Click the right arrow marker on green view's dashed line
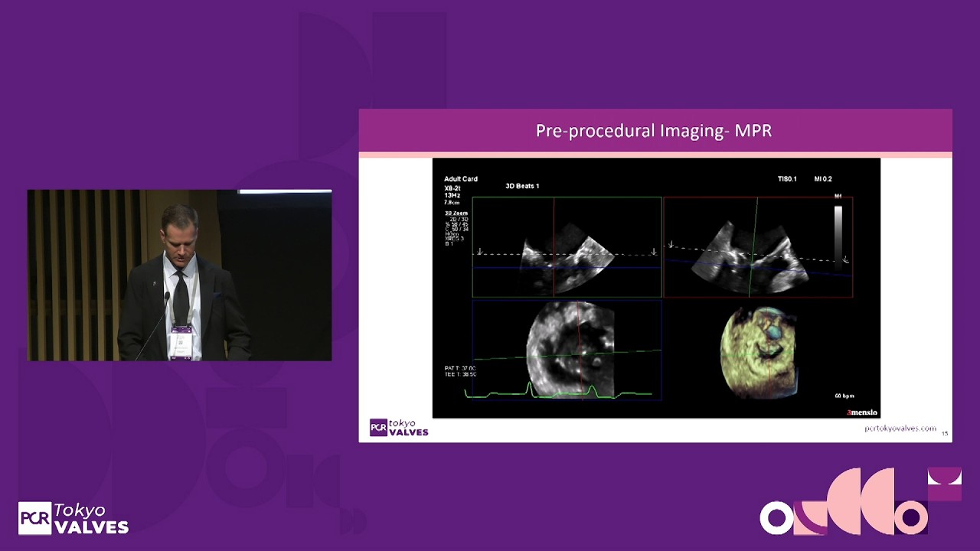The height and width of the screenshot is (551, 980). 653,252
